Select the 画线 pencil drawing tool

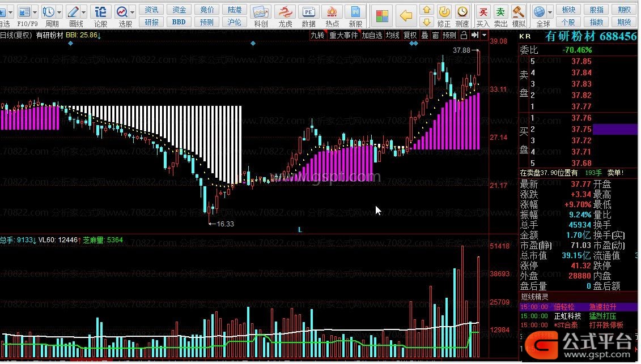pyautogui.click(x=73, y=12)
